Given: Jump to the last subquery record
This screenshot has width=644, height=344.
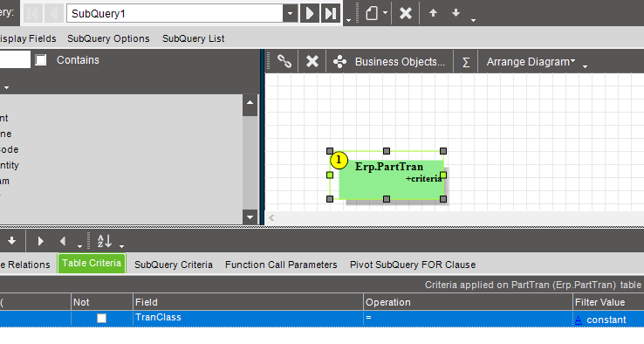Looking at the screenshot, I should tap(330, 14).
